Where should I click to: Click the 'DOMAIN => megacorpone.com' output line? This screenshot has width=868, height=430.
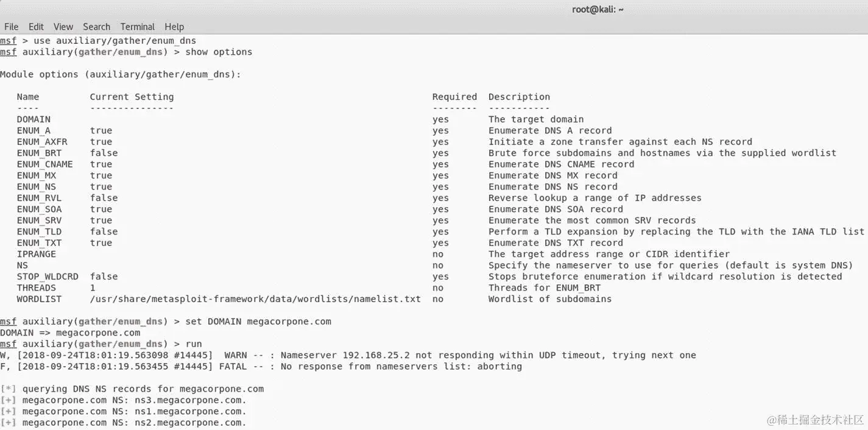click(70, 333)
